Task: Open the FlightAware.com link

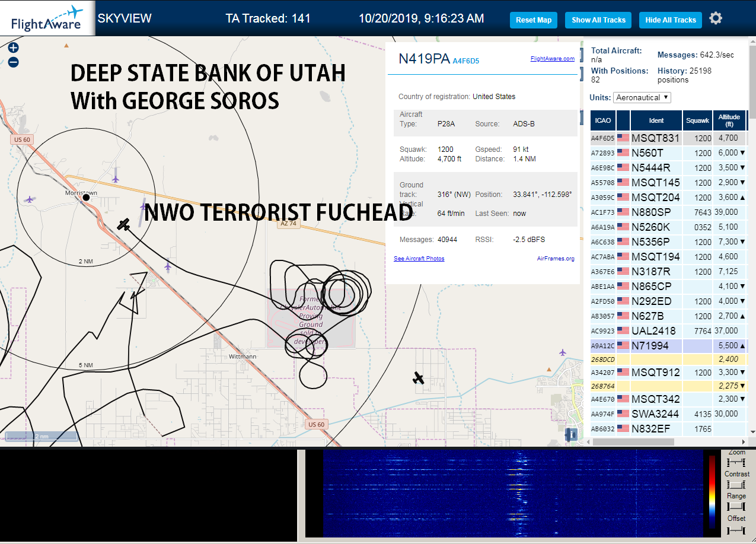Action: point(552,59)
